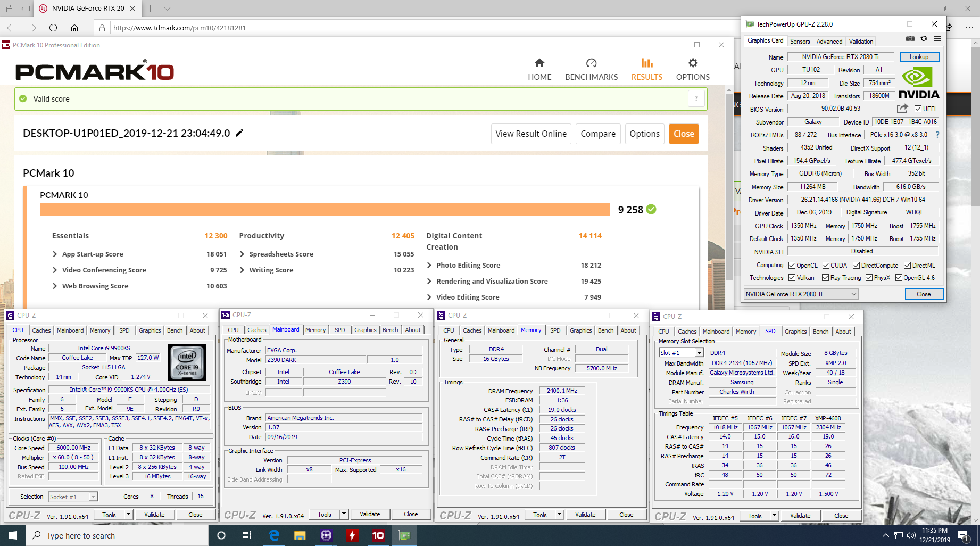
Task: Open Cortana circle on taskbar
Action: (x=221, y=535)
